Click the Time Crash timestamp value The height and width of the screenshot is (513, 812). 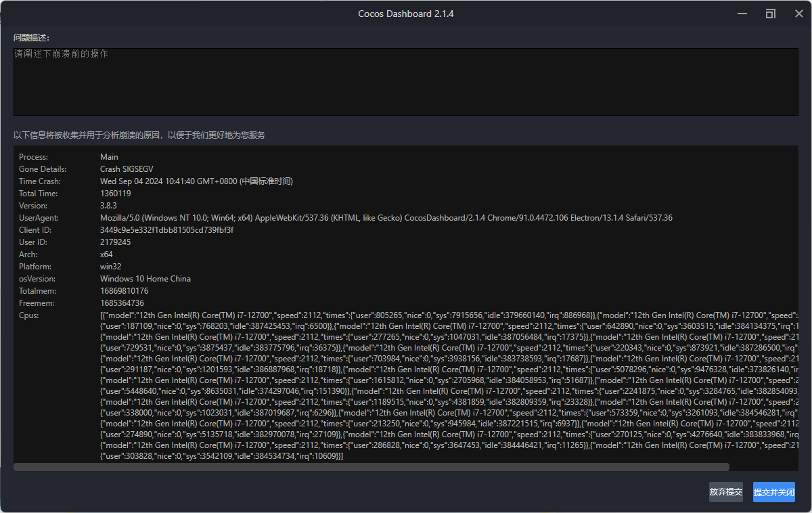pyautogui.click(x=196, y=181)
